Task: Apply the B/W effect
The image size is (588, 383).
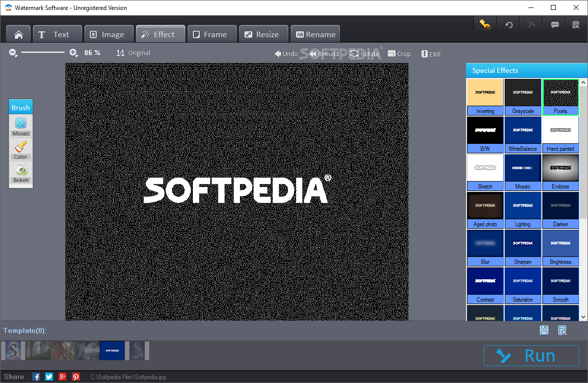Action: (x=485, y=134)
